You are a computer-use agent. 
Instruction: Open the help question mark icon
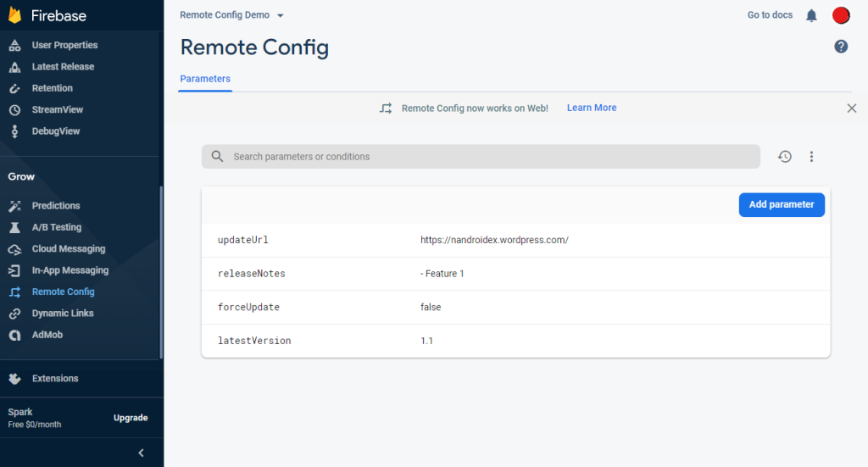tap(841, 47)
